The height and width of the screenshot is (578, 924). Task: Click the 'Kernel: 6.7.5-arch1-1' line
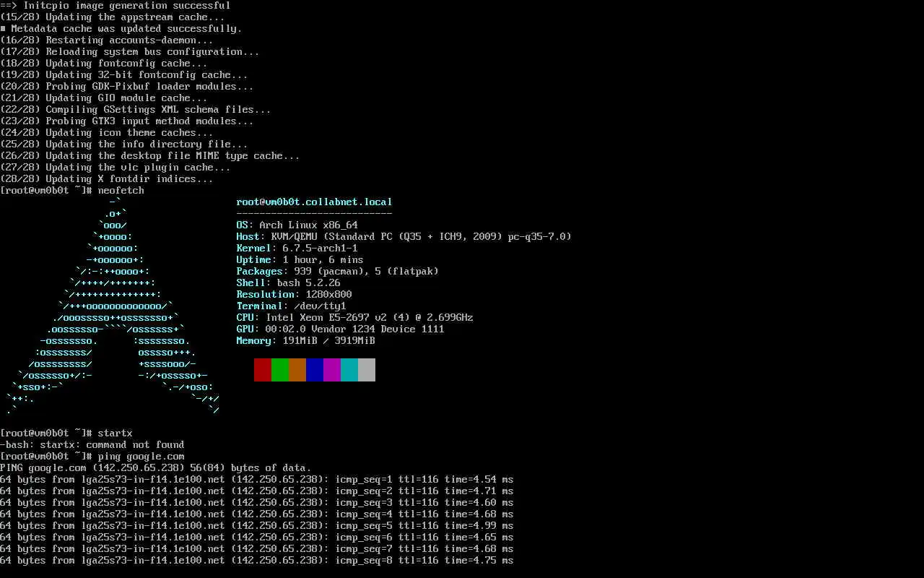297,249
